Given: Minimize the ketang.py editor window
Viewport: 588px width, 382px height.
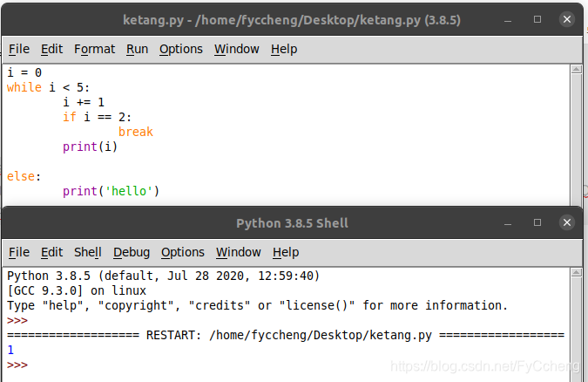Looking at the screenshot, I should pos(508,19).
